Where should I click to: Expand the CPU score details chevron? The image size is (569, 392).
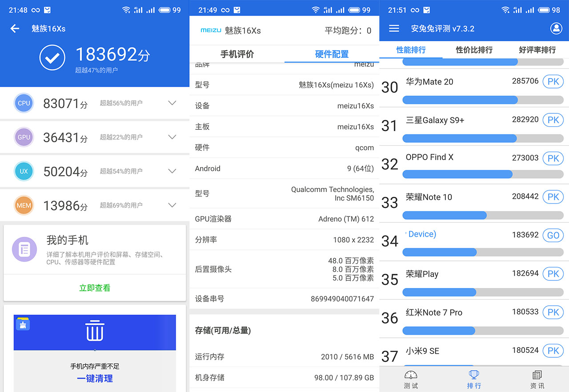click(172, 103)
